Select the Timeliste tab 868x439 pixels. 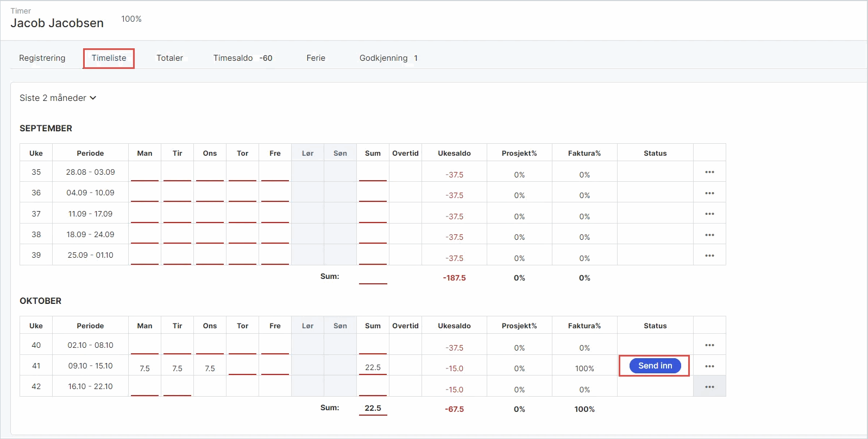tap(109, 58)
